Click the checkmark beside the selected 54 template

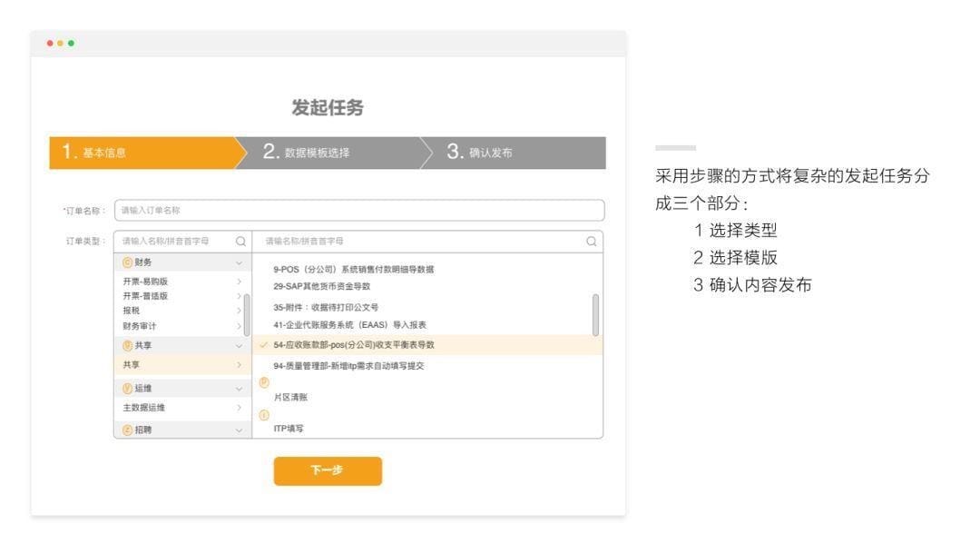(x=263, y=344)
